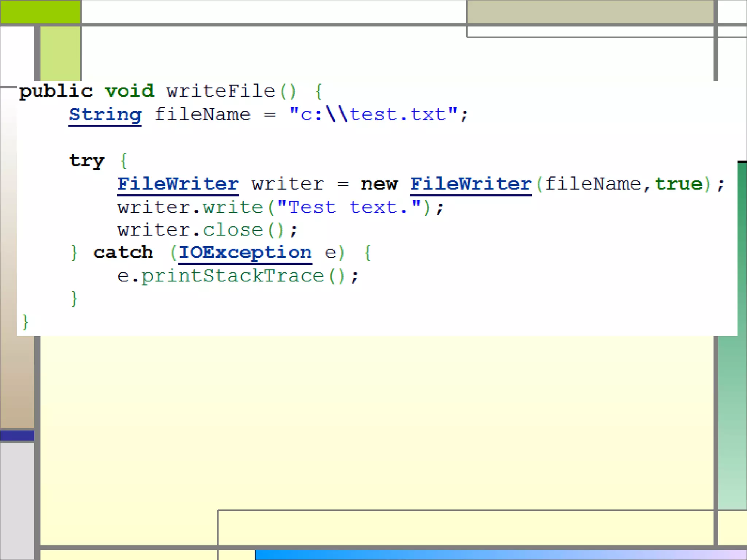Image resolution: width=747 pixels, height=560 pixels.
Task: Click the 'public' keyword in the method signature
Action: click(x=56, y=91)
